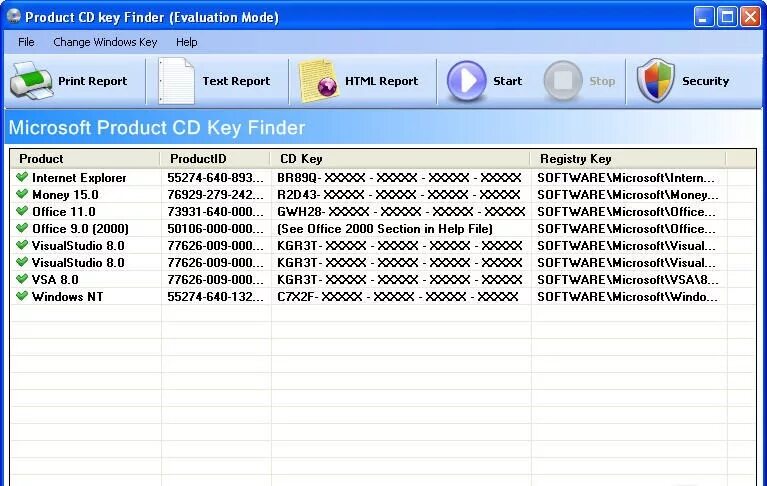Click the blue Start play icon

(466, 81)
